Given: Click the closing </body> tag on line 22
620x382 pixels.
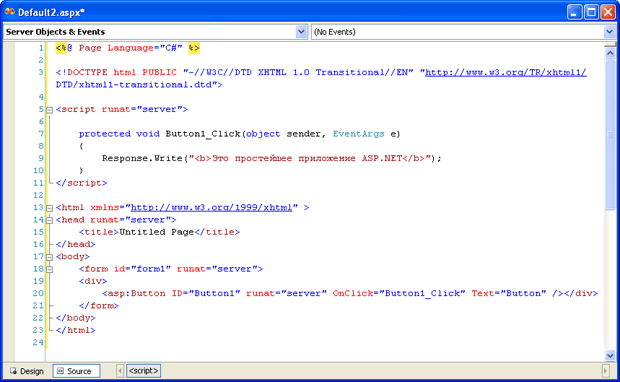Looking at the screenshot, I should (76, 318).
